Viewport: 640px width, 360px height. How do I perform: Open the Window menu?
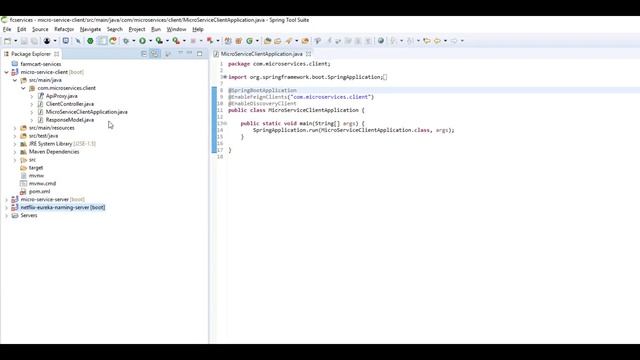coord(176,29)
